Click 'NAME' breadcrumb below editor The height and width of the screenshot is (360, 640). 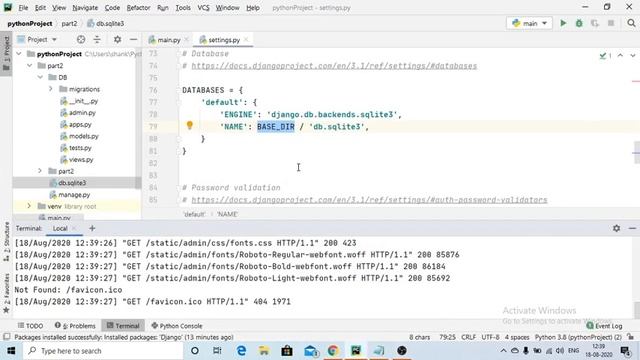[x=227, y=214]
